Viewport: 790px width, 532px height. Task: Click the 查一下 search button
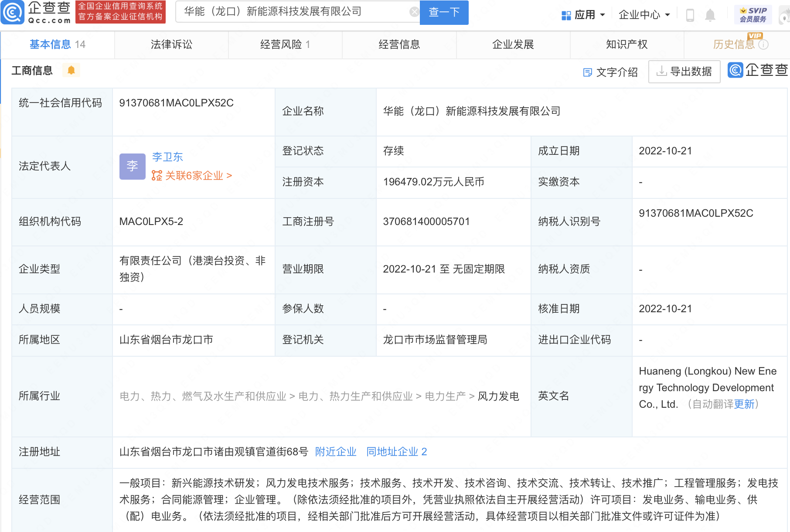[x=444, y=12]
